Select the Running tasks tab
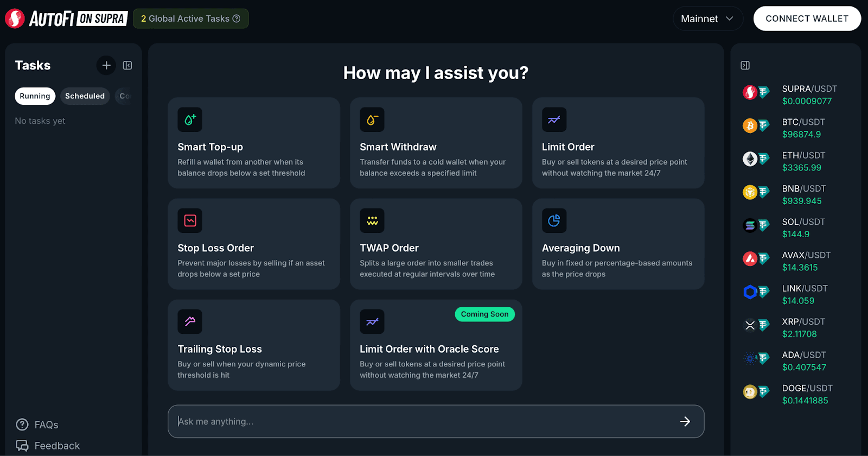Viewport: 868px width, 456px height. point(35,96)
